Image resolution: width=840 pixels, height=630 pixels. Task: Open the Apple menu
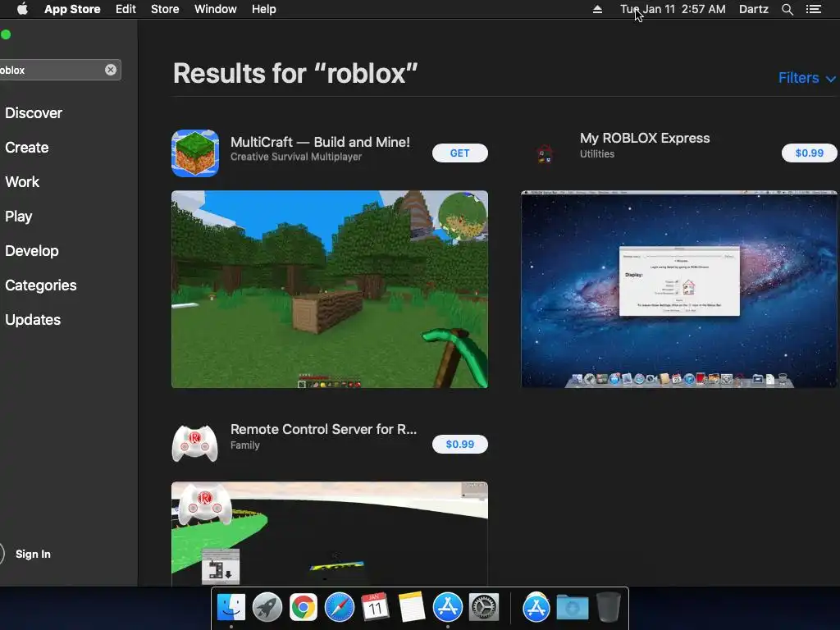click(x=22, y=9)
